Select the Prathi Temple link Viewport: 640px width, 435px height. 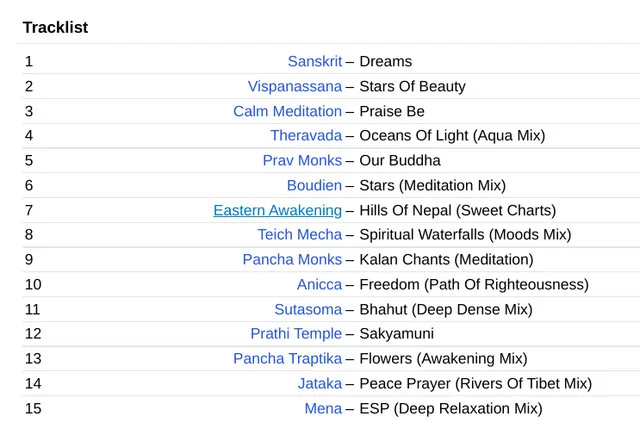(x=295, y=334)
